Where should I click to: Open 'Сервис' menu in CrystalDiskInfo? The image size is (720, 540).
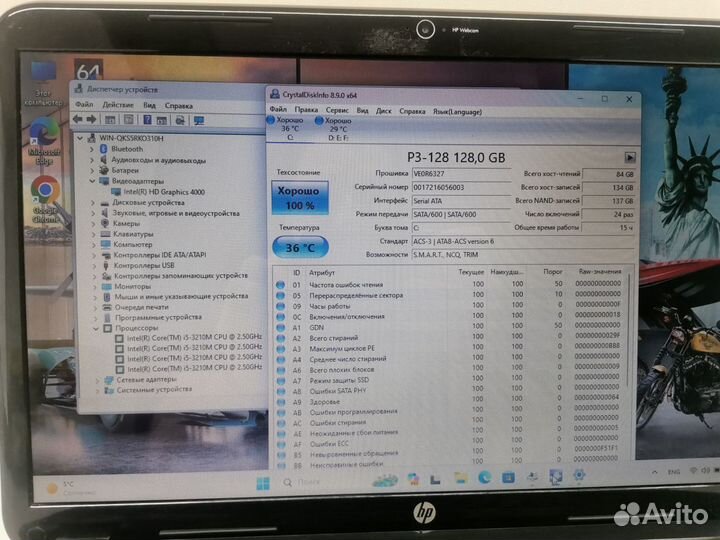[338, 110]
